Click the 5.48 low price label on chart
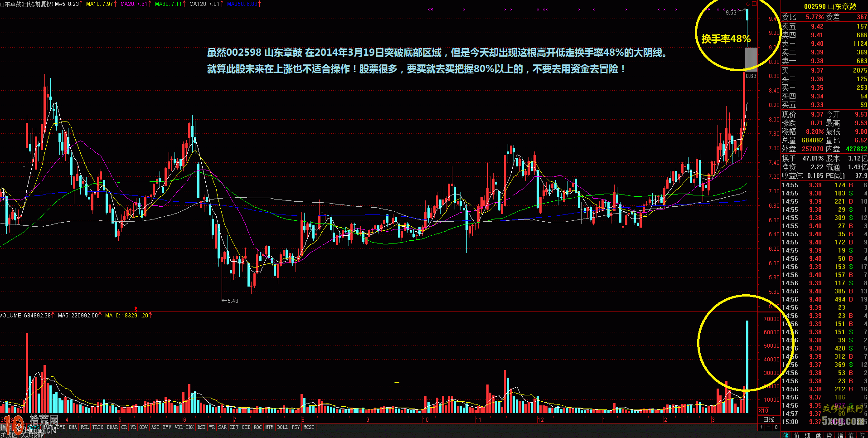Image resolution: width=868 pixels, height=438 pixels. 233,301
